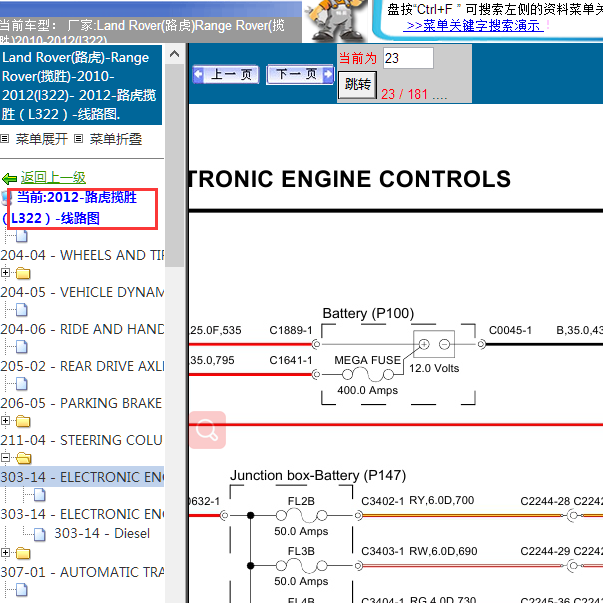Click connector label C1889-1
Screen dimensions: 603x603
(x=291, y=330)
